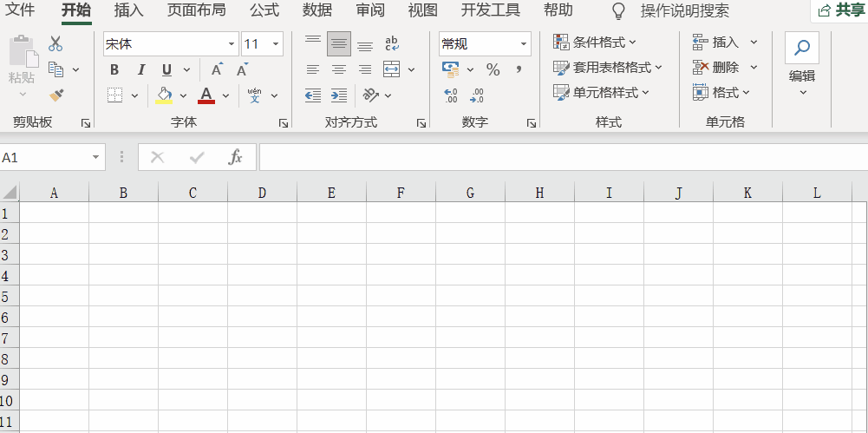Open 字体 font dialog launcher
The height and width of the screenshot is (433, 868).
[284, 123]
